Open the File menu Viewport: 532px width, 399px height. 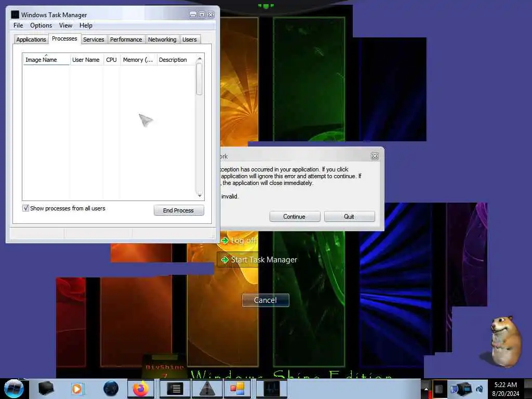[18, 25]
